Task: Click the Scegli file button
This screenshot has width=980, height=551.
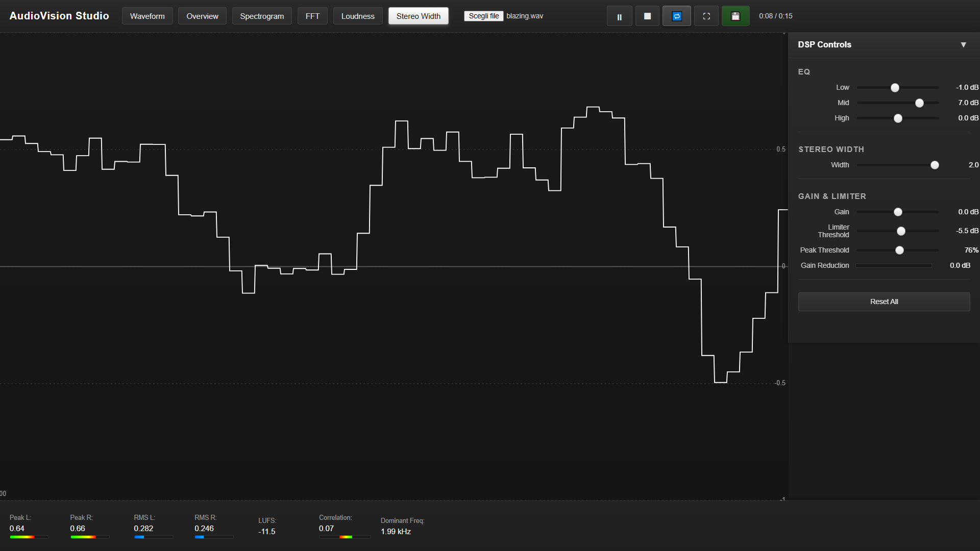Action: tap(483, 16)
